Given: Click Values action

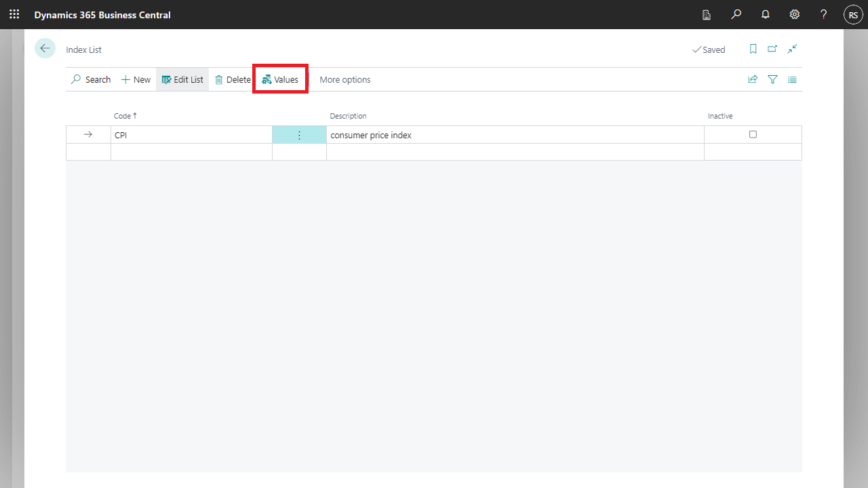Looking at the screenshot, I should (x=280, y=80).
